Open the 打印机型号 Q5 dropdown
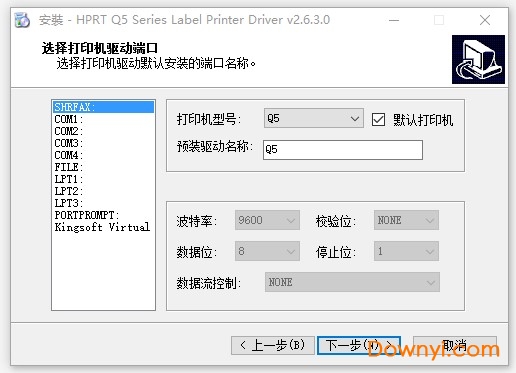Image resolution: width=516 pixels, height=373 pixels. coord(313,118)
